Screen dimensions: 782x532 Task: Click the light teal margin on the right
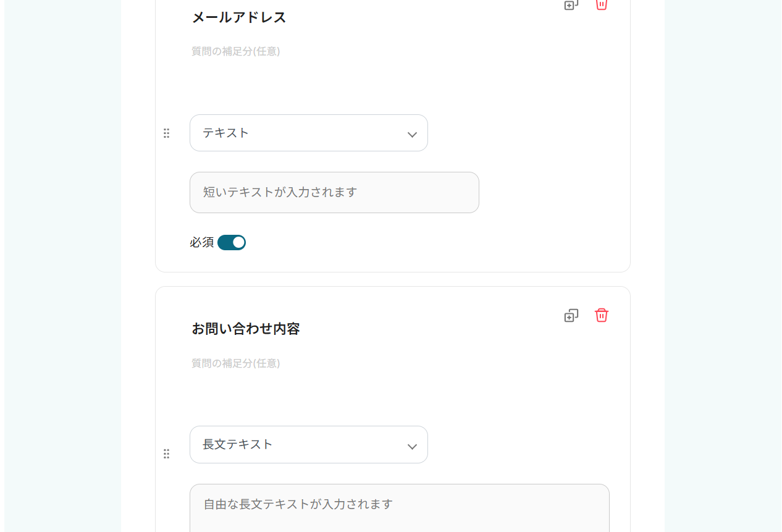point(721,266)
